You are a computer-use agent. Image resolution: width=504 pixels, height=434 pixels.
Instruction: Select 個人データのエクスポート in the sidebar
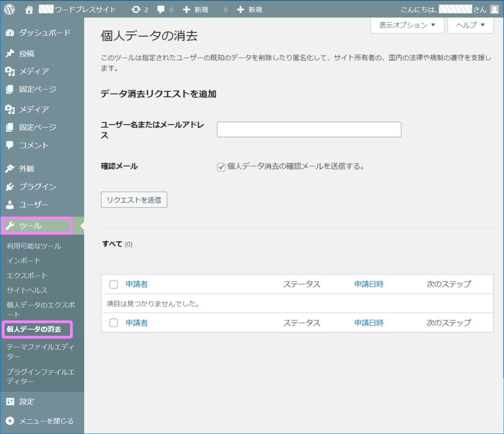(x=38, y=310)
